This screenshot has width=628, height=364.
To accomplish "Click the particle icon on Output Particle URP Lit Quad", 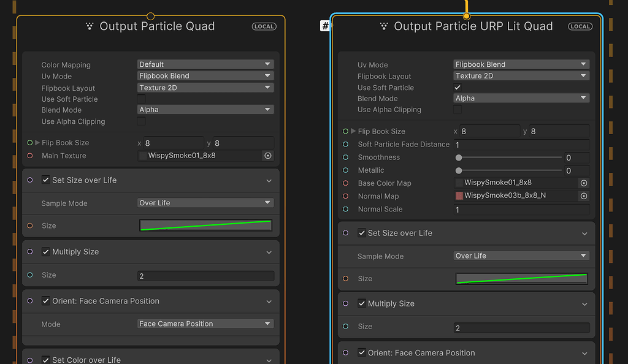I will coord(383,26).
